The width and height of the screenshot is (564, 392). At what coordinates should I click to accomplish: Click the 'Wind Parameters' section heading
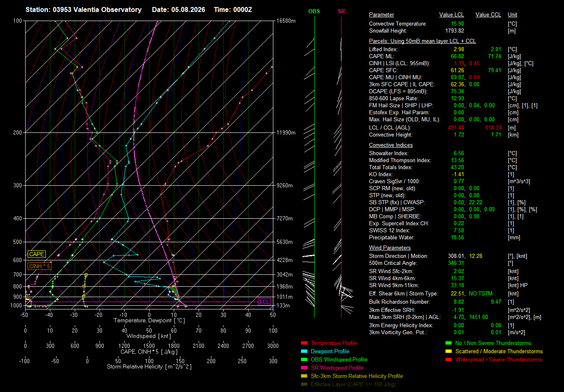point(390,248)
